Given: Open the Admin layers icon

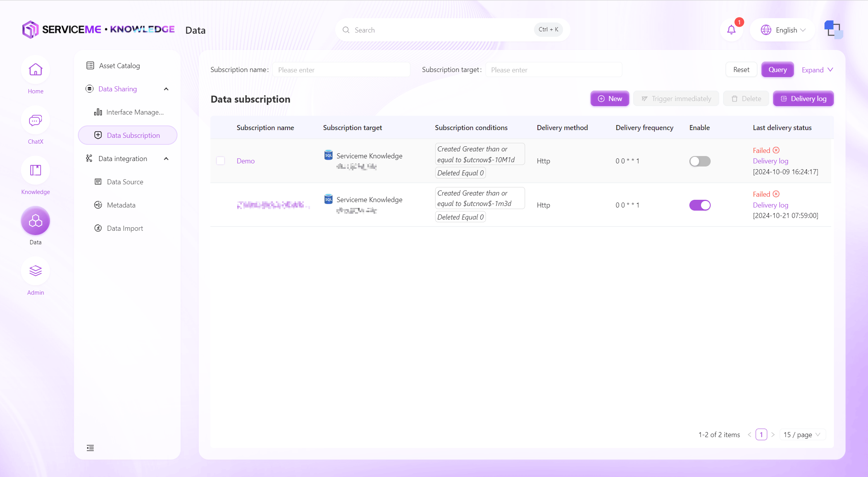Looking at the screenshot, I should click(35, 271).
